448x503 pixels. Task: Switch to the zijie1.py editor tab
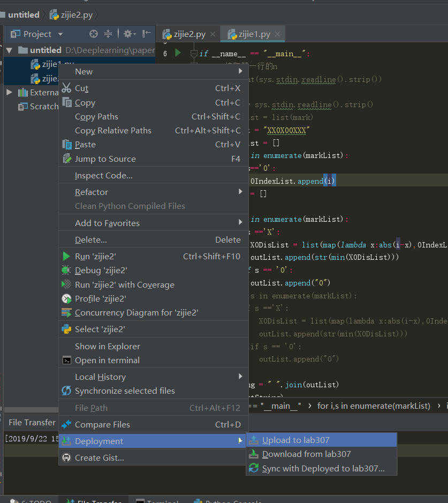[x=253, y=34]
